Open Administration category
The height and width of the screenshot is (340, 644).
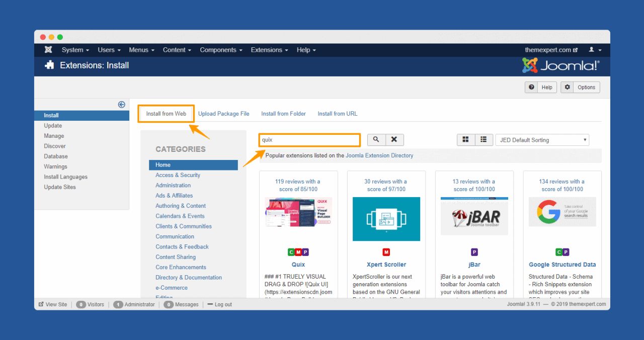(173, 185)
